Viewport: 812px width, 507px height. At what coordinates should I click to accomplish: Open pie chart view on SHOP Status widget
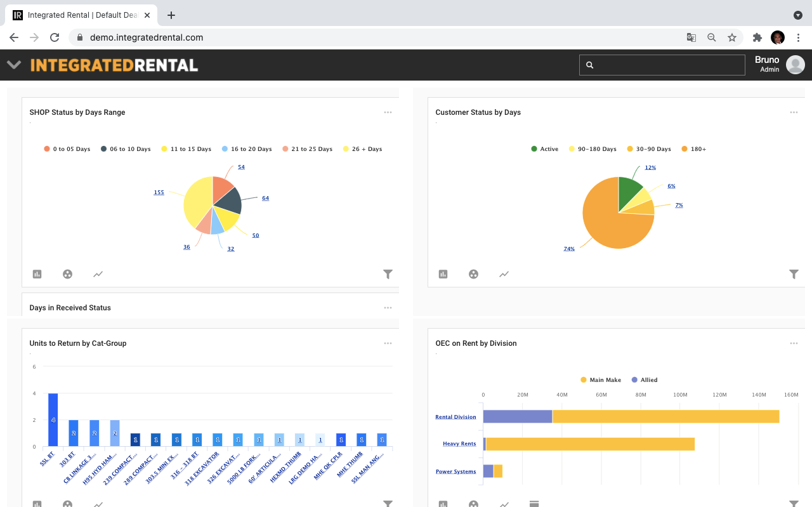[67, 274]
